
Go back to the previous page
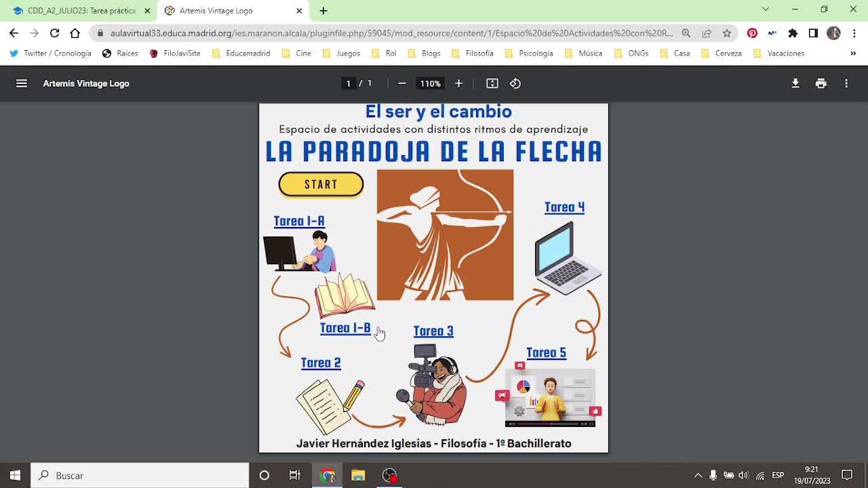14,33
